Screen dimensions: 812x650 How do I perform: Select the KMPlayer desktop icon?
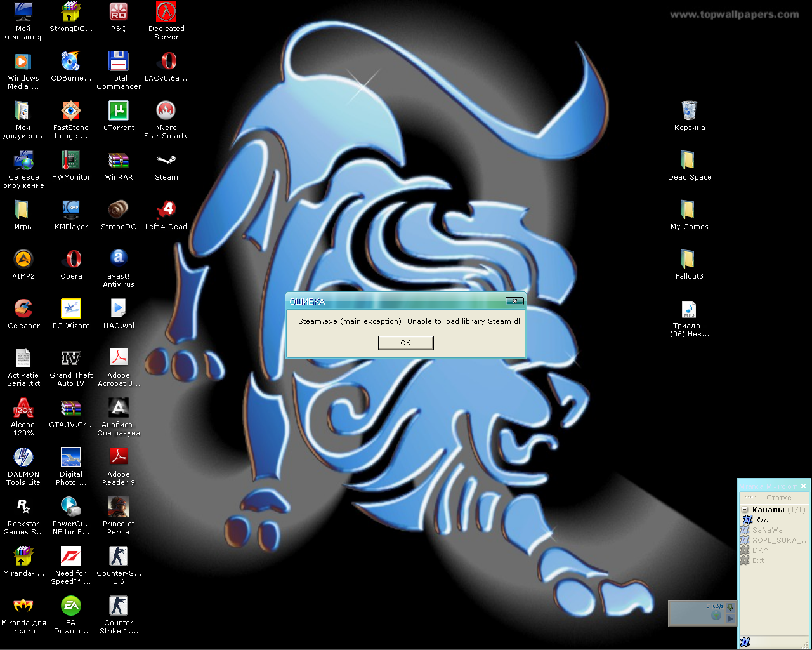pos(71,211)
